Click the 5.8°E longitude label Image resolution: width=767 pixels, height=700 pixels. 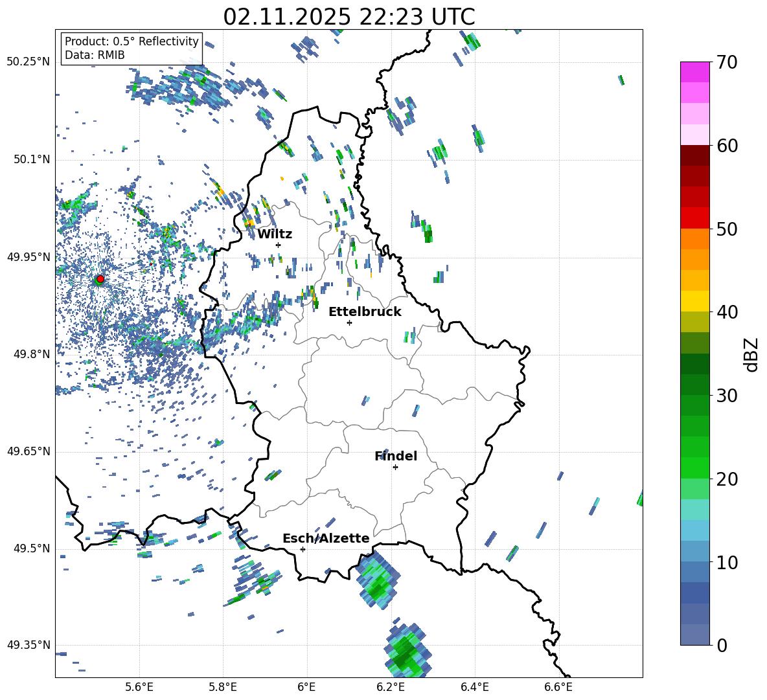point(223,687)
